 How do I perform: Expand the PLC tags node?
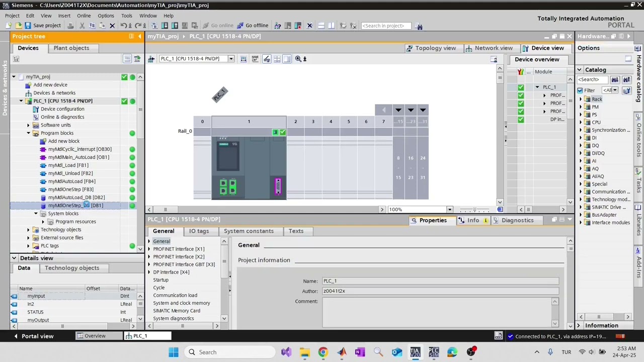click(29, 246)
